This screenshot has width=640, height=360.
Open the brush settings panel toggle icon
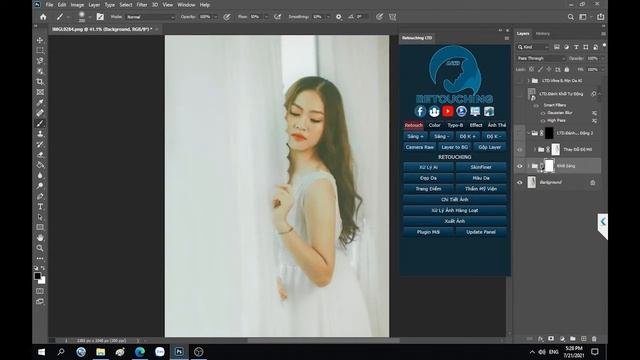pos(100,17)
